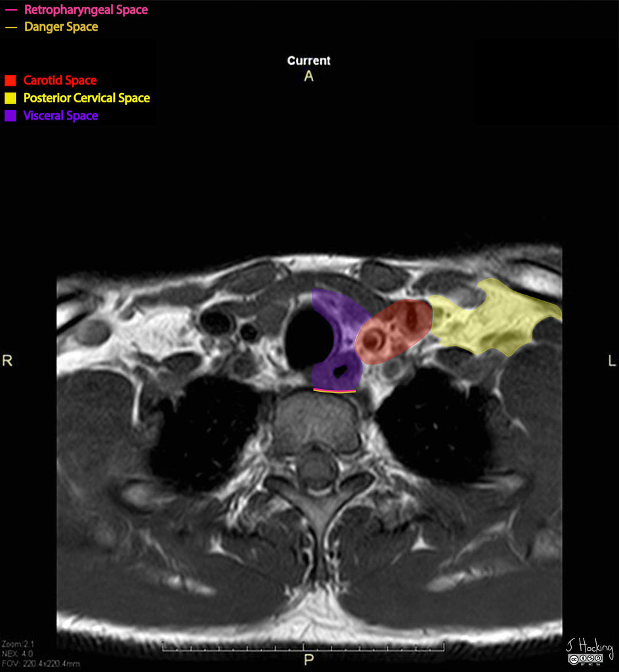Click the Retropharyngeal Space legend text

85,10
